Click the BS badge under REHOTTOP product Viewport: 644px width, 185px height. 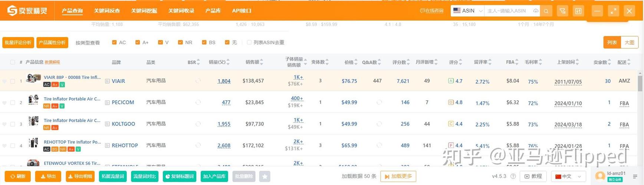[x=55, y=149]
